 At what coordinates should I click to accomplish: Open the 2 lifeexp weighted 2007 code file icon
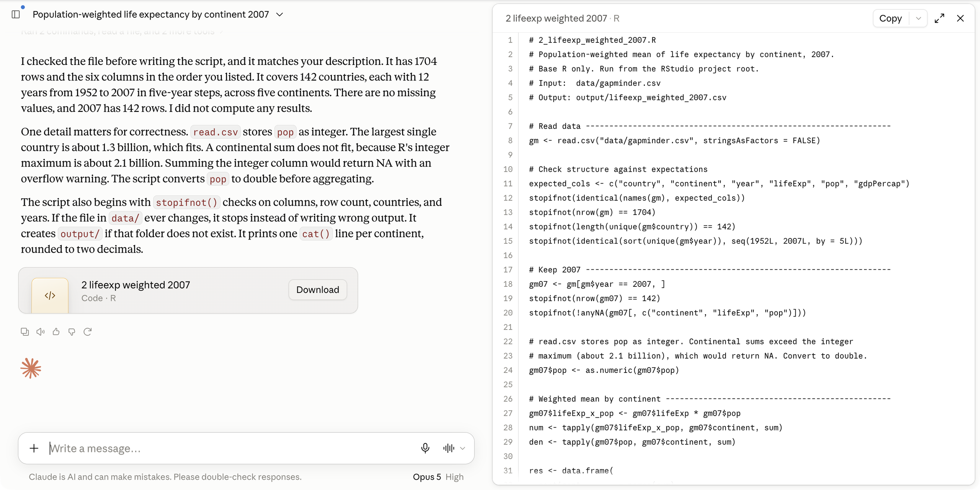(x=50, y=295)
